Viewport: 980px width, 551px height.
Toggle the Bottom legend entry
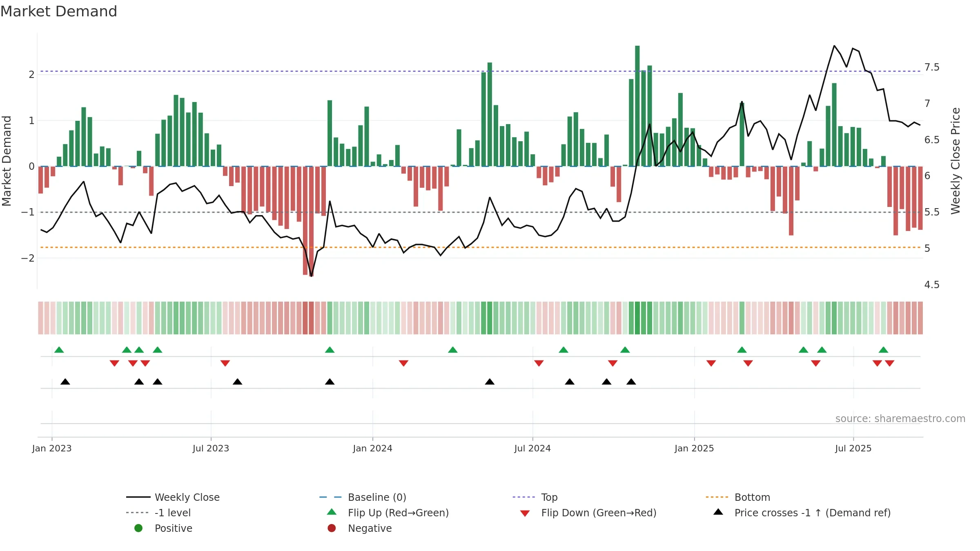[x=738, y=497]
